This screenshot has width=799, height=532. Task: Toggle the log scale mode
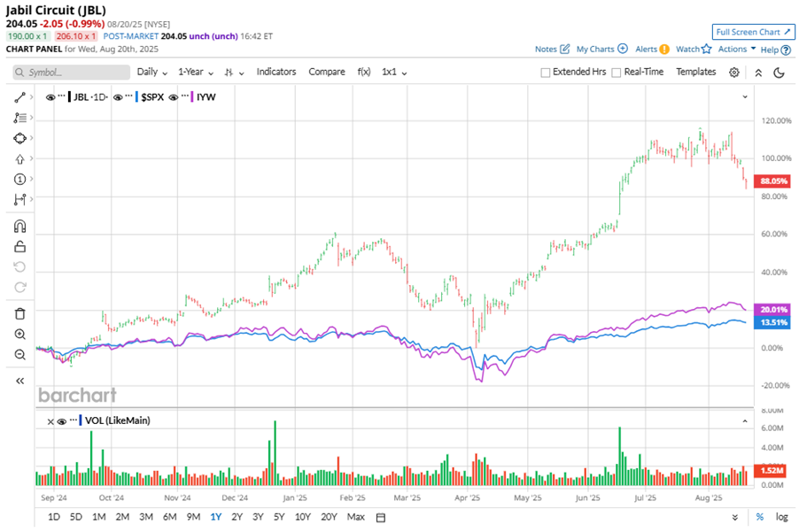(x=781, y=517)
